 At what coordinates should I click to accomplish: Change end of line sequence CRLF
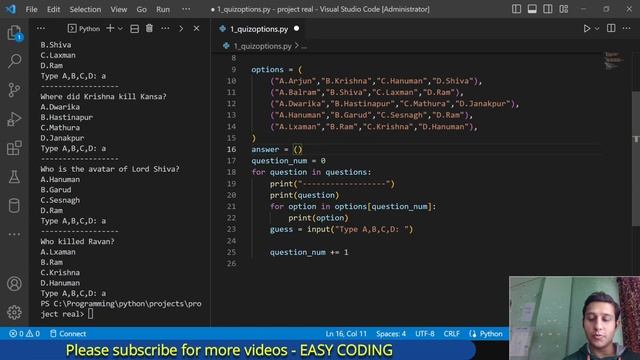451,333
